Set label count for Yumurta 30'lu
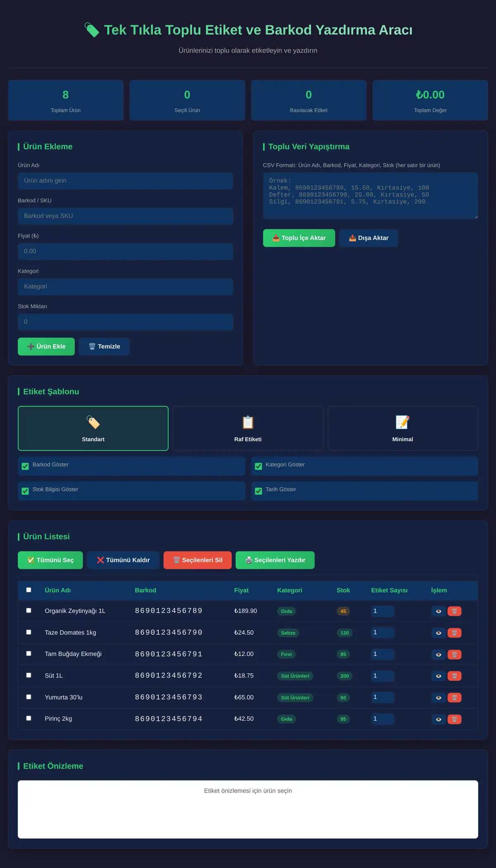 coord(383,697)
